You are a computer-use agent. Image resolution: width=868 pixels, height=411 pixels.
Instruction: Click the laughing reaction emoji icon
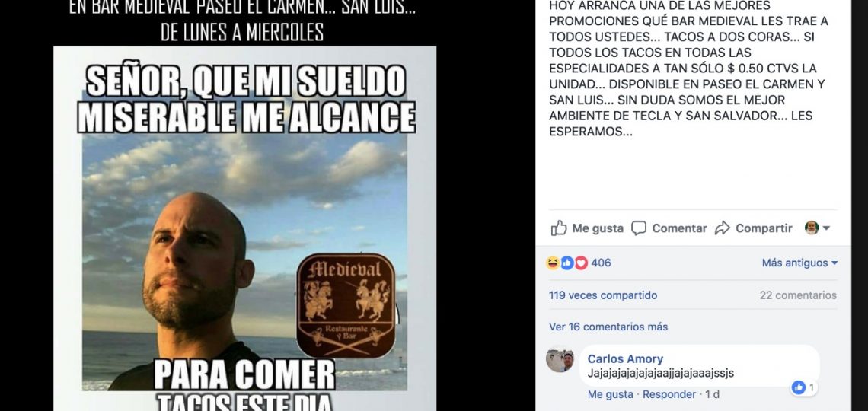[553, 263]
